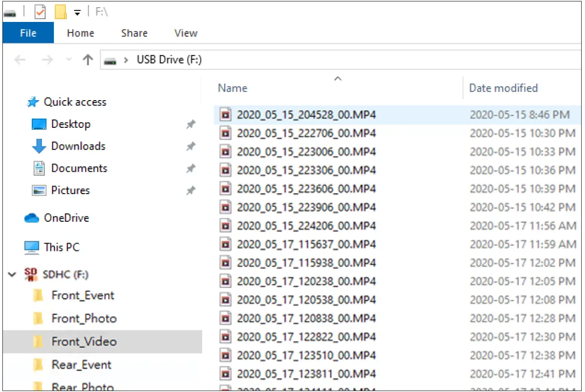Click USB Drive (F:) in address bar

pos(169,60)
